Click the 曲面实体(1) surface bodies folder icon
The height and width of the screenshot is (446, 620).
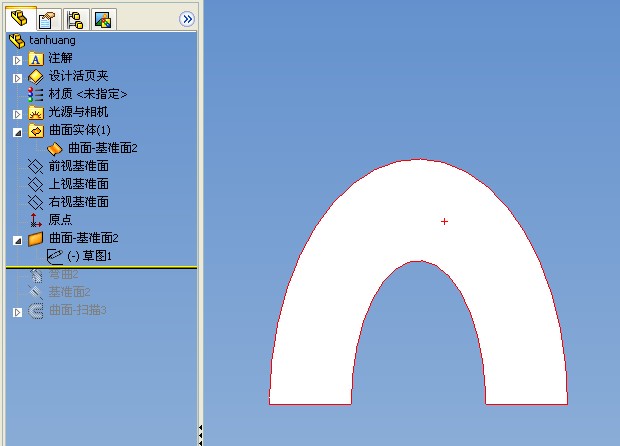[36, 131]
